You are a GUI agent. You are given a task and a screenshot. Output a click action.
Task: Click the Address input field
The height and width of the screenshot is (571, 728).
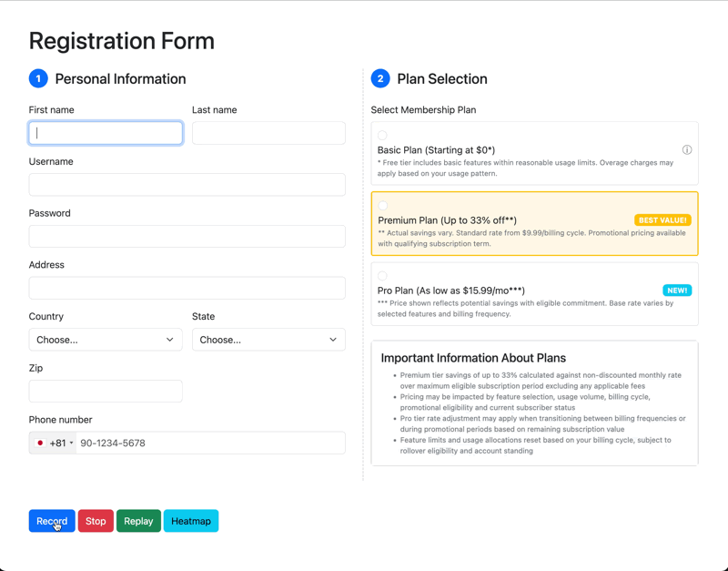pyautogui.click(x=187, y=288)
